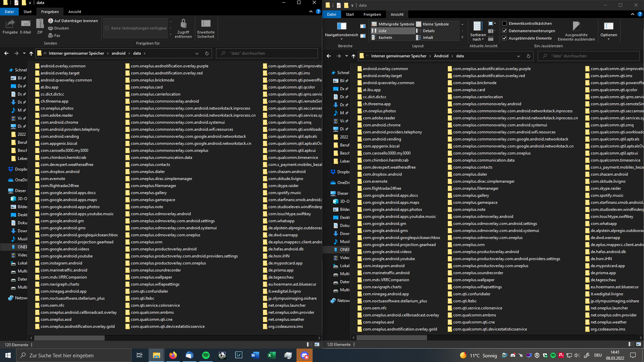Select the Liste layout option
The image size is (644, 362).
point(392,31)
